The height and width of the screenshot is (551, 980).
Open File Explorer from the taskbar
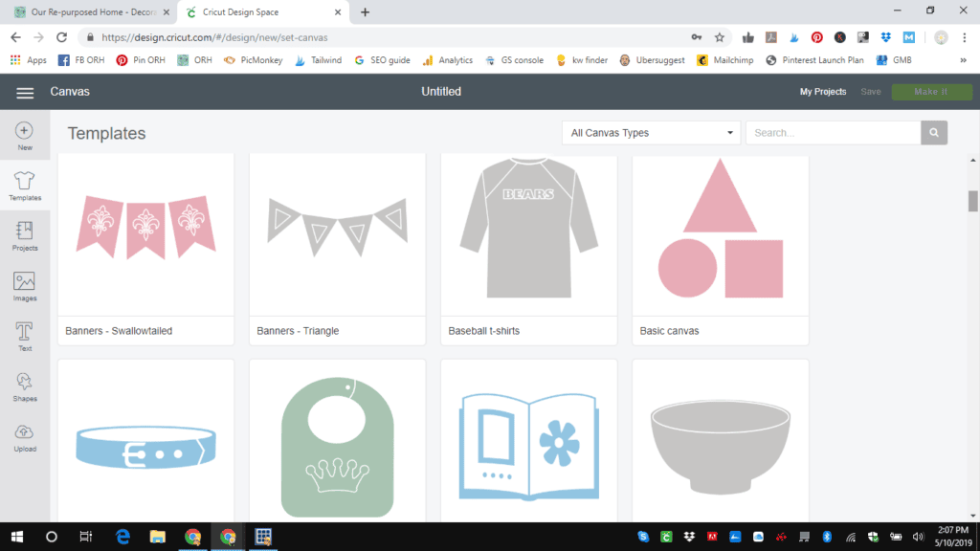tap(157, 537)
